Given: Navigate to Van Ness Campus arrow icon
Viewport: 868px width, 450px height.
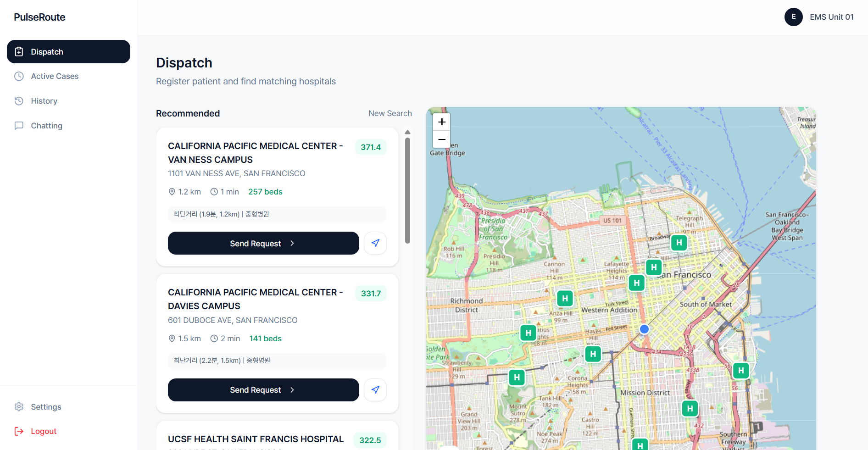Looking at the screenshot, I should [x=375, y=243].
